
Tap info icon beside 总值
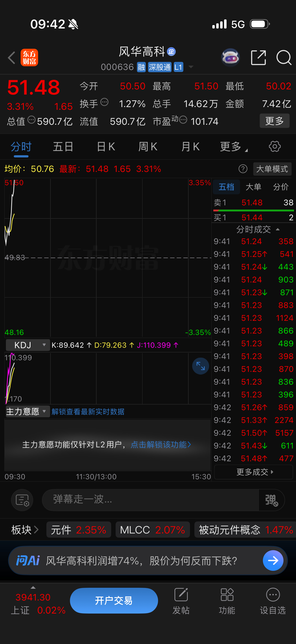31,120
